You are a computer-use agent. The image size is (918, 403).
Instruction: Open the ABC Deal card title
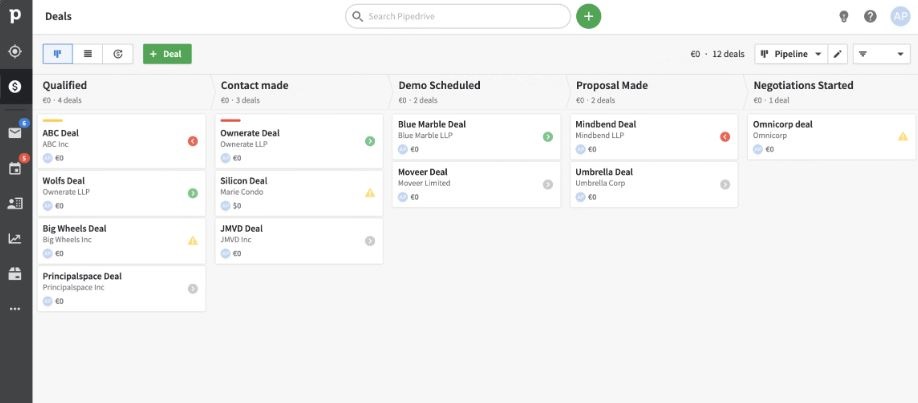(60, 133)
